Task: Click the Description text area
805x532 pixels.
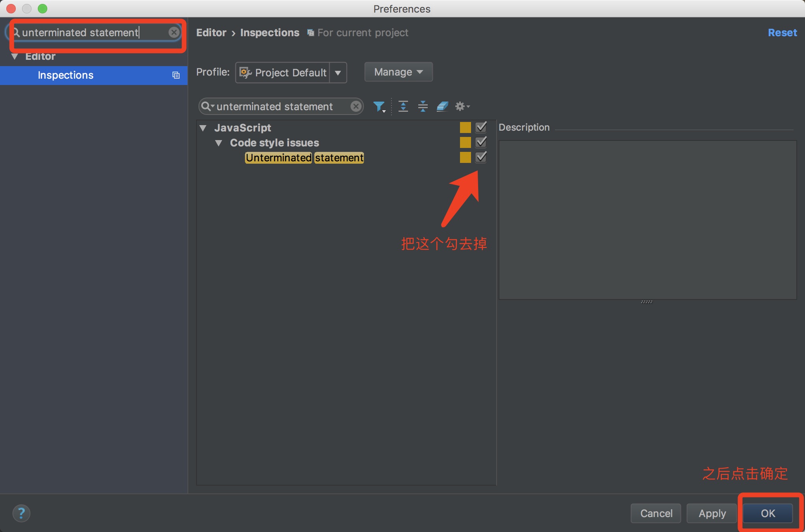Action: [647, 220]
